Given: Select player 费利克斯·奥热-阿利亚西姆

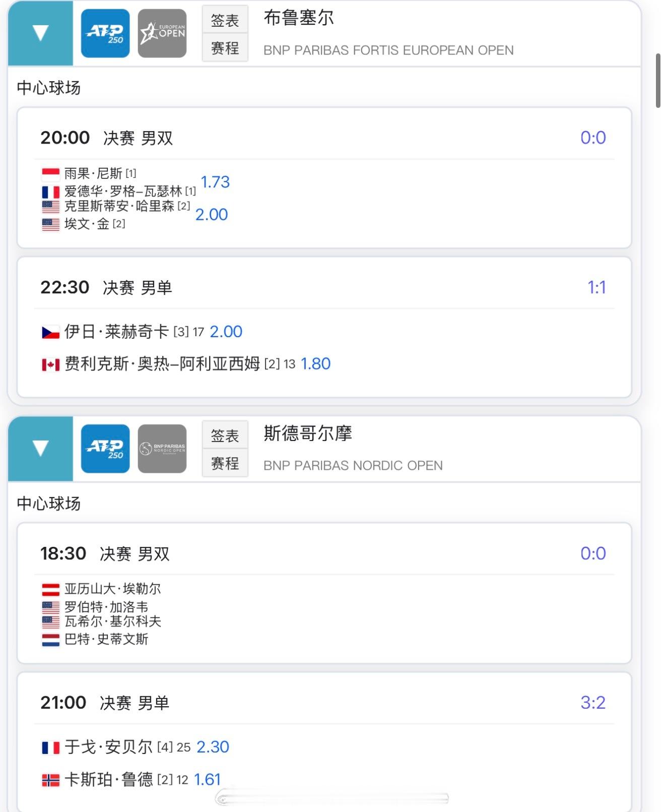Looking at the screenshot, I should (x=162, y=364).
